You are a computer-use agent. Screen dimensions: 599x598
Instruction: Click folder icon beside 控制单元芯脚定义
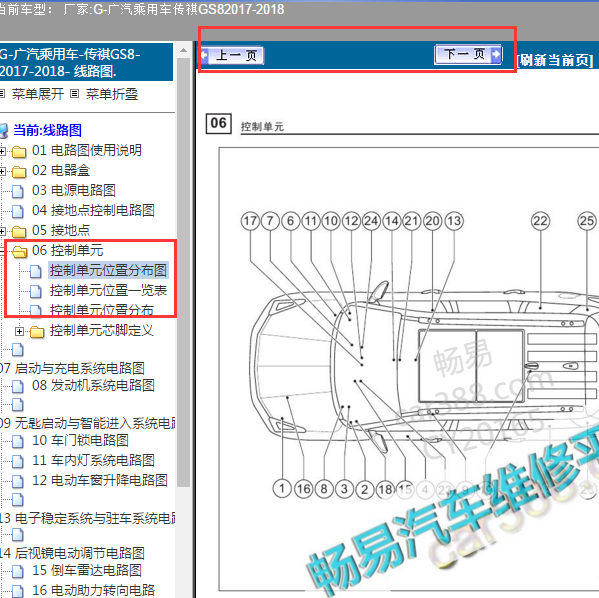click(x=37, y=332)
